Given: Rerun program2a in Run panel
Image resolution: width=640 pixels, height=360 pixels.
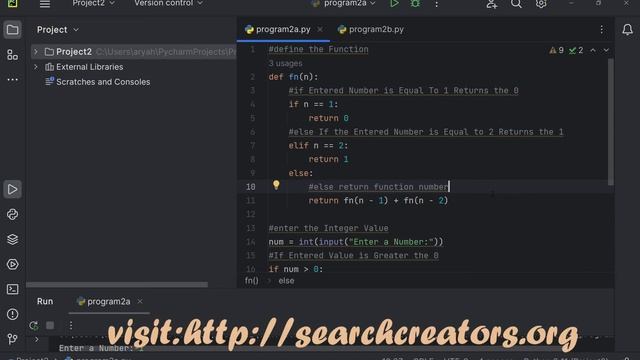Looking at the screenshot, I should [34, 325].
